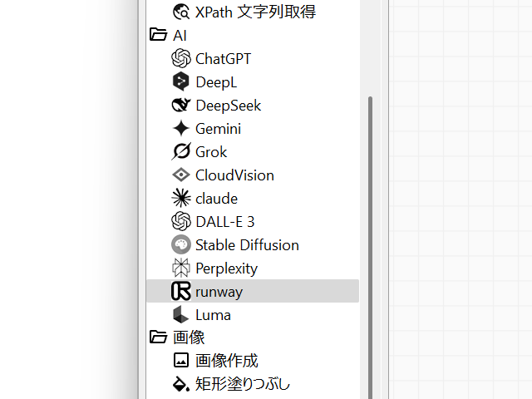Click the node list vertical scrollbar thumb
Image resolution: width=532 pixels, height=399 pixels.
pyautogui.click(x=370, y=248)
